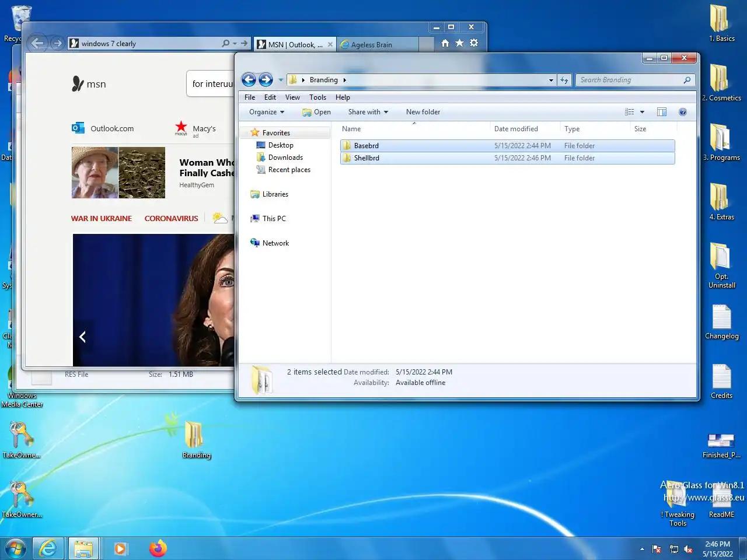The width and height of the screenshot is (747, 560).
Task: Select Desktop in navigation pane
Action: [280, 145]
